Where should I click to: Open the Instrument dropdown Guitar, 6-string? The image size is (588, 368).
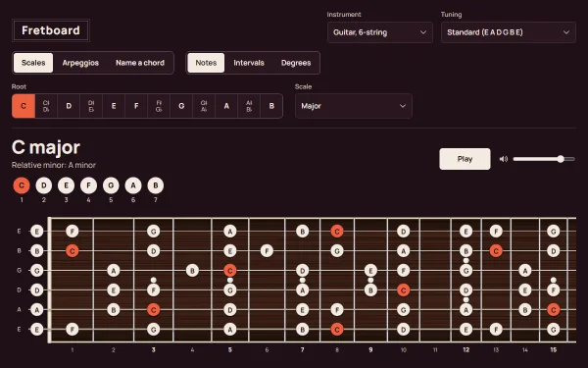[x=380, y=32]
